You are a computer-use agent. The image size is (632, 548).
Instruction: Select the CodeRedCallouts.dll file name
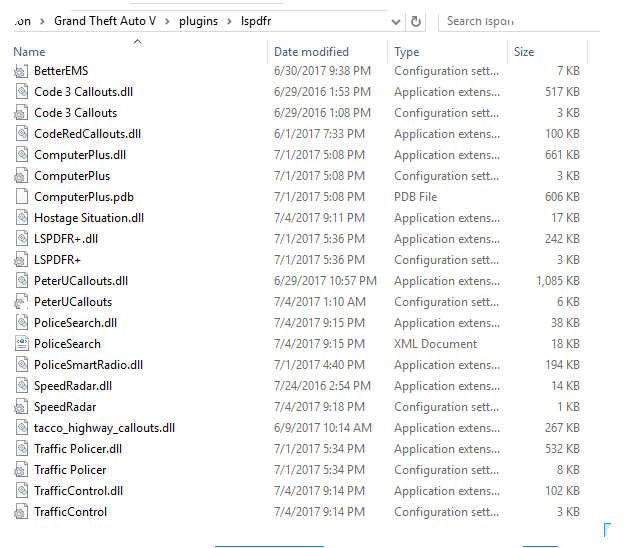pyautogui.click(x=87, y=134)
